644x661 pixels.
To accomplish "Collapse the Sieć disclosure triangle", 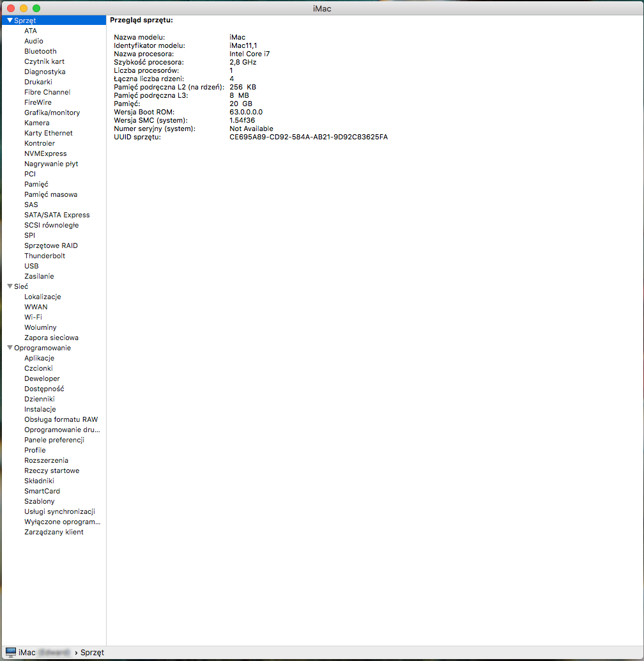I will pyautogui.click(x=10, y=286).
